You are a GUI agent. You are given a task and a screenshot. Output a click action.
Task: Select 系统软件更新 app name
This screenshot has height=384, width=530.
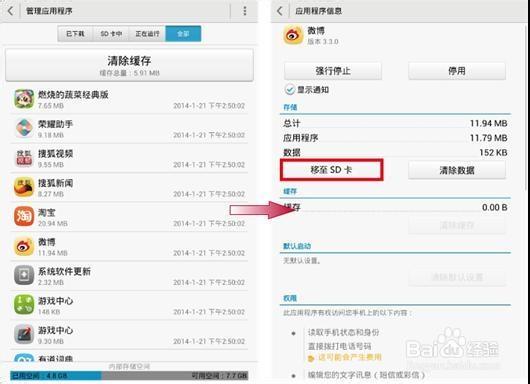point(64,271)
